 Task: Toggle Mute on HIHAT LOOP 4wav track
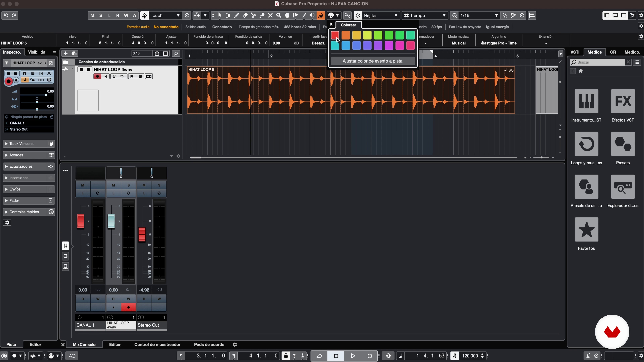click(81, 69)
